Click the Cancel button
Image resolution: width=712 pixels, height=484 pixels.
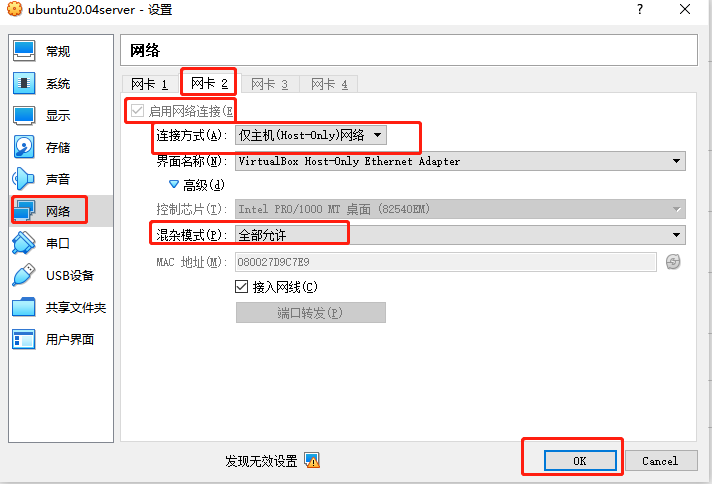[661, 461]
